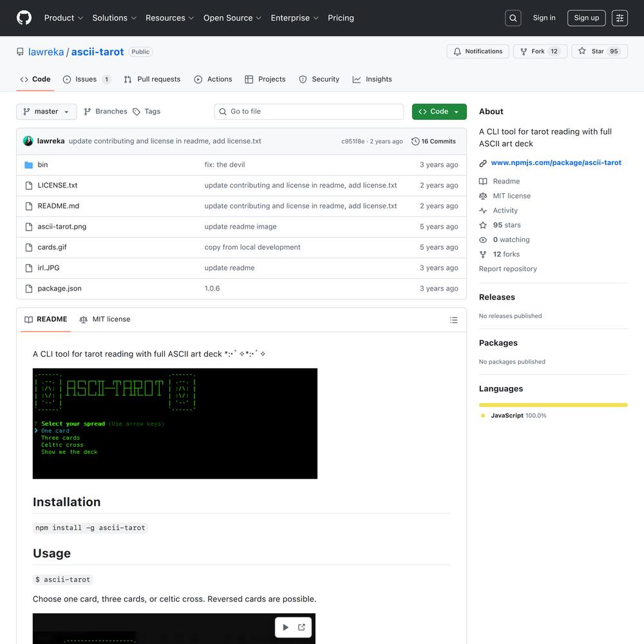644x644 pixels.
Task: Click the link chain icon near npmjs URL
Action: tap(483, 163)
